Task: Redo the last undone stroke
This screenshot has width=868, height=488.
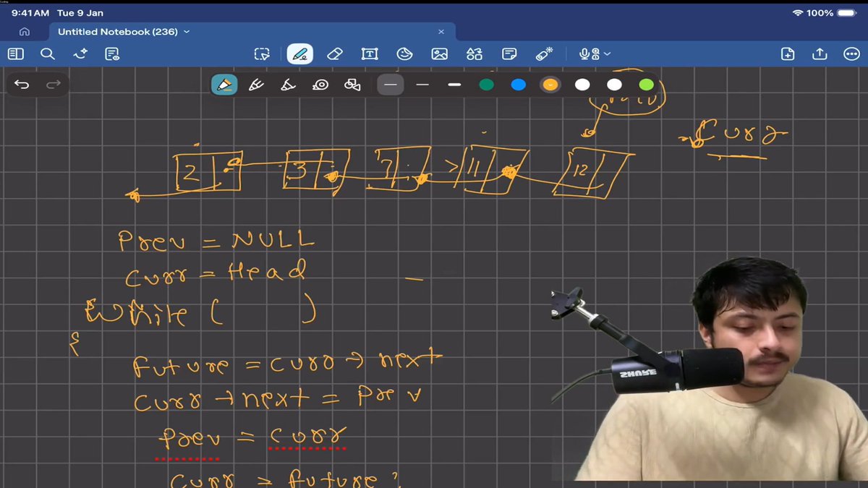Action: (54, 85)
